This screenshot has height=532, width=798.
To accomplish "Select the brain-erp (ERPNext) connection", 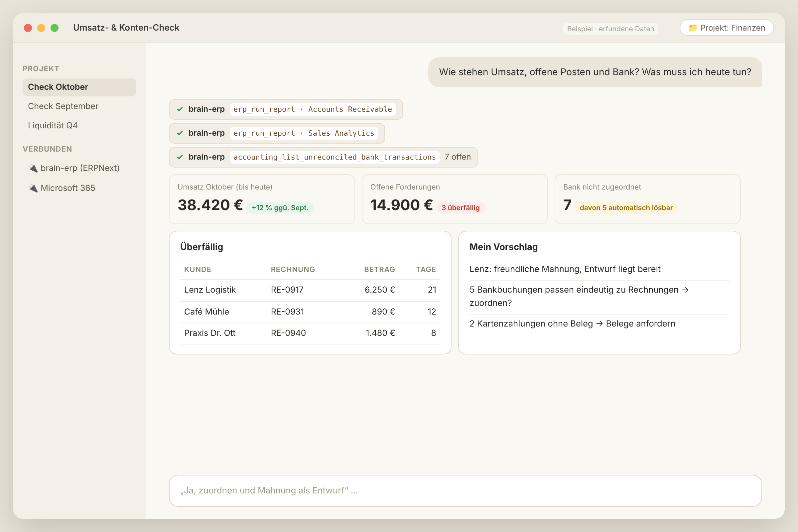I will [x=79, y=168].
